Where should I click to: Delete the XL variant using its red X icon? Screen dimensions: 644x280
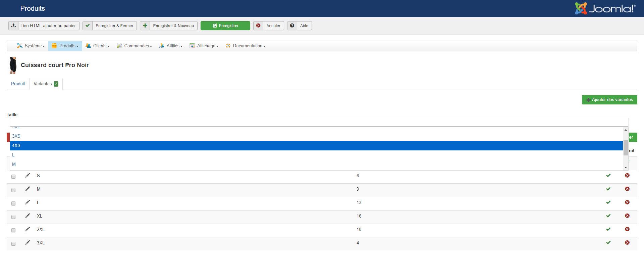pos(627,216)
